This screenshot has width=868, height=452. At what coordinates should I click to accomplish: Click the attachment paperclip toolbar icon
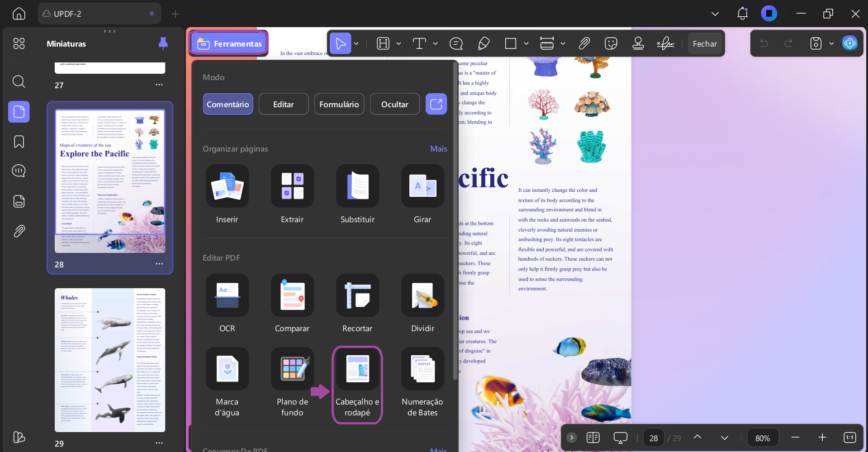[584, 43]
